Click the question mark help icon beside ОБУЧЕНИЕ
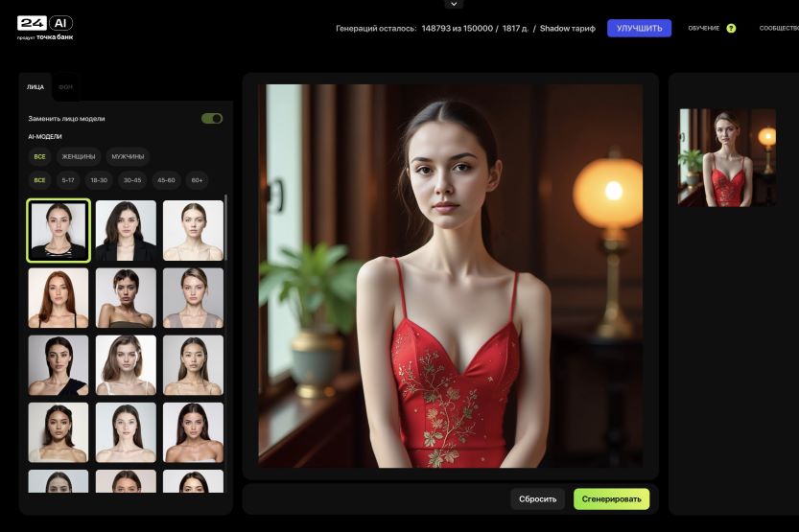Viewport: 799px width, 532px height. pyautogui.click(x=731, y=29)
